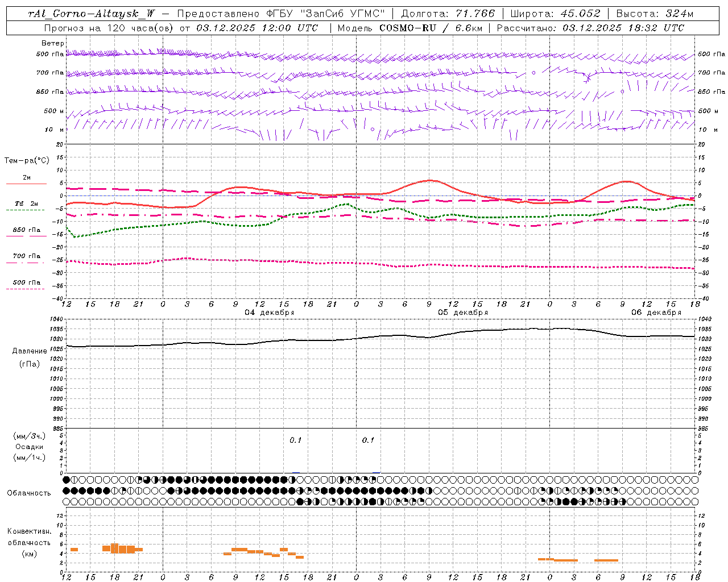Click the Тем-ра(°C) temperature panel label
The image size is (728, 582).
27,161
